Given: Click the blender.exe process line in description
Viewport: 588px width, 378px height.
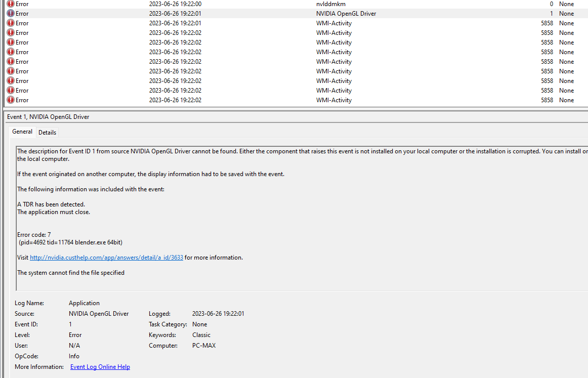Looking at the screenshot, I should (x=70, y=242).
